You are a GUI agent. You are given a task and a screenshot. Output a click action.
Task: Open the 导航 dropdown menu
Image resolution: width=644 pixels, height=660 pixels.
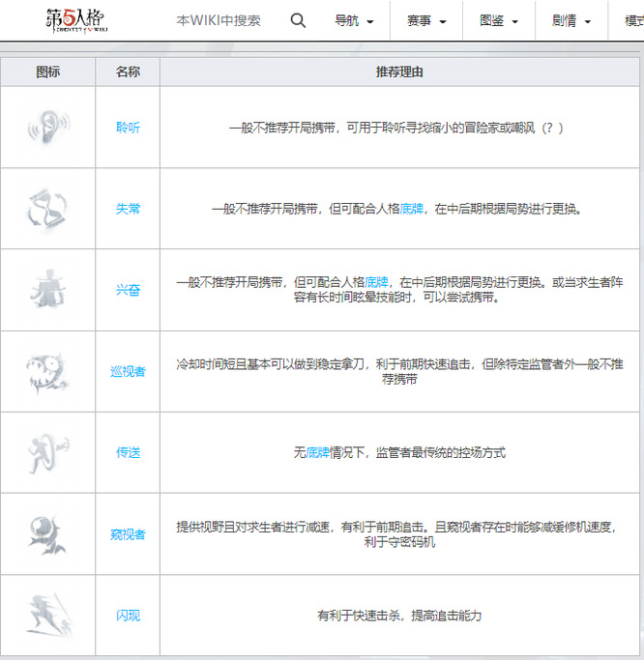354,20
